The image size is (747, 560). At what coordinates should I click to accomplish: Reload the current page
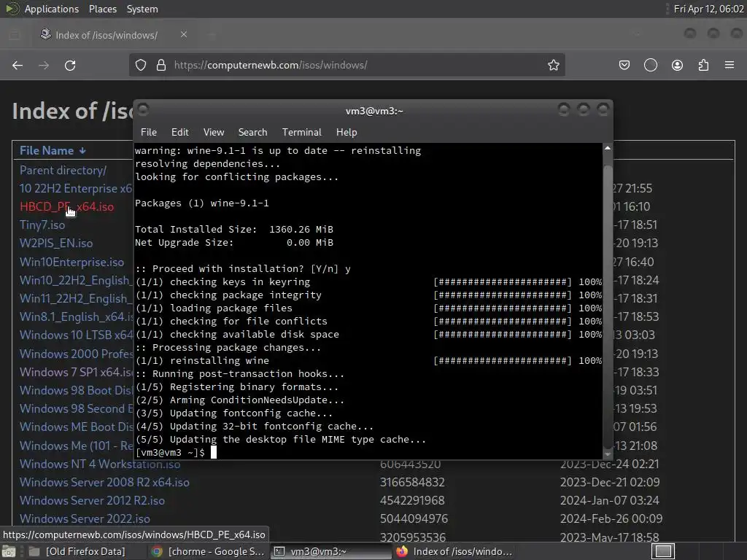tap(70, 65)
